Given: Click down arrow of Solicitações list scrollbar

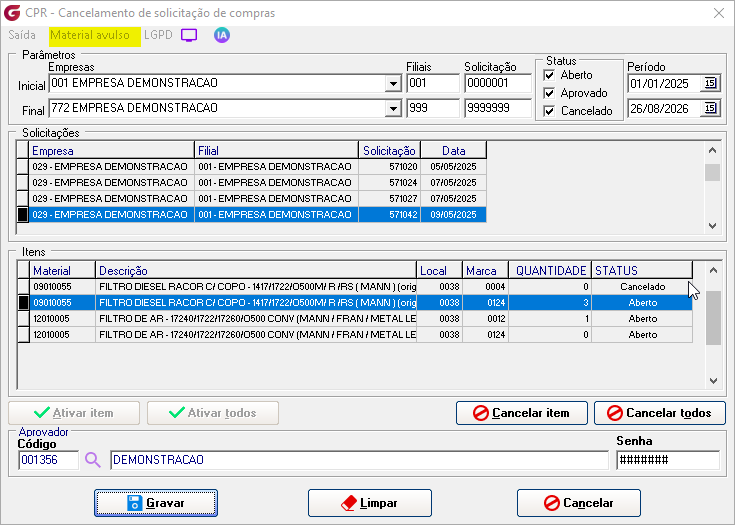Looking at the screenshot, I should click(712, 225).
